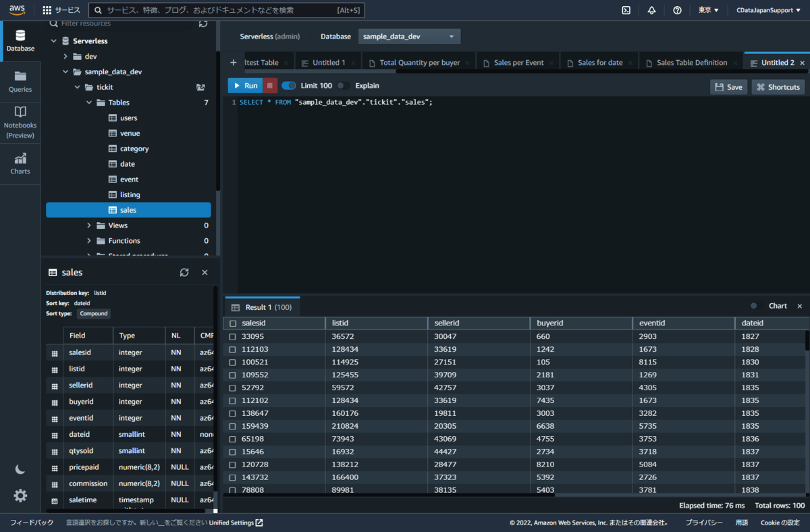Open AWS CloudShell from the top bar
Screen dimensions: 810x532
coord(626,10)
